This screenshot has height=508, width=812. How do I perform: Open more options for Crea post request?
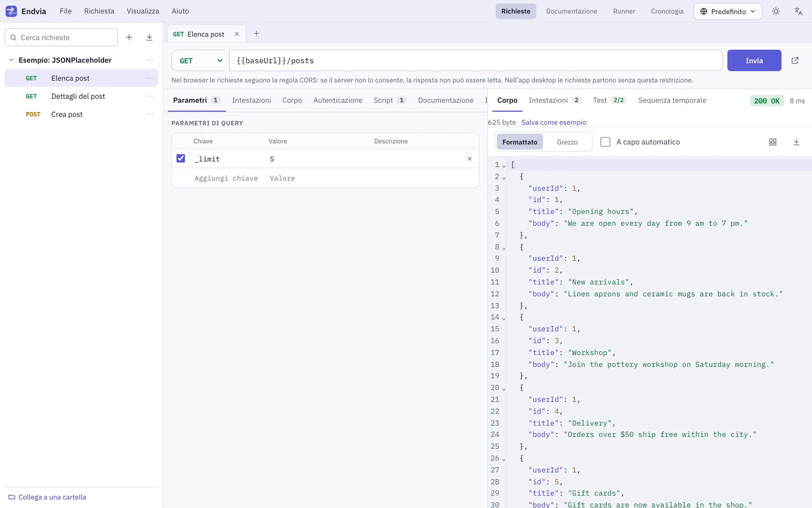[x=150, y=114]
